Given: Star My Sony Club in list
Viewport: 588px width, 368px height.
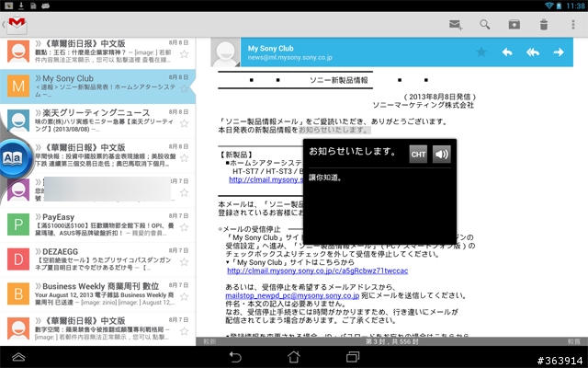Looking at the screenshot, I should pos(184,88).
